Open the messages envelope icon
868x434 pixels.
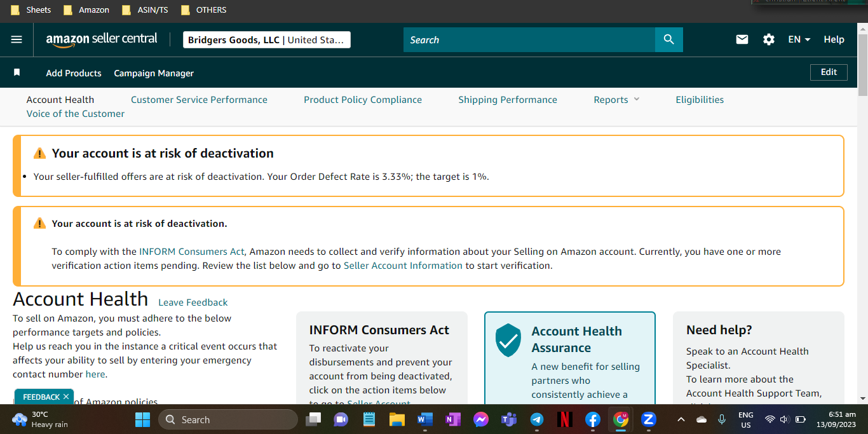[x=742, y=39]
